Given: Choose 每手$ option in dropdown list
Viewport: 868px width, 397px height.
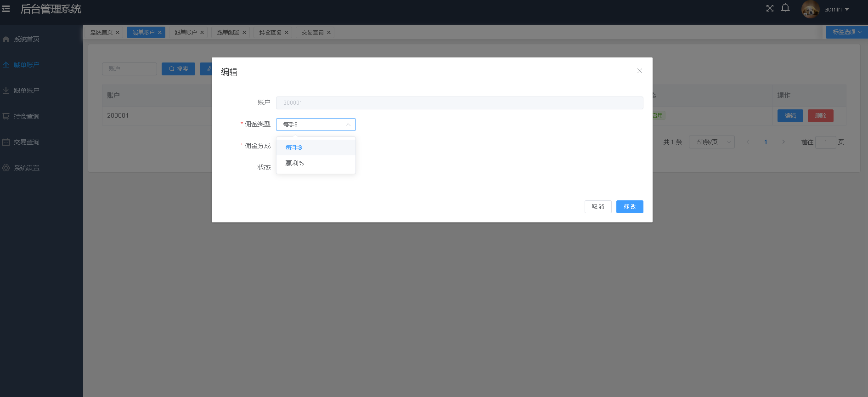Looking at the screenshot, I should 294,147.
